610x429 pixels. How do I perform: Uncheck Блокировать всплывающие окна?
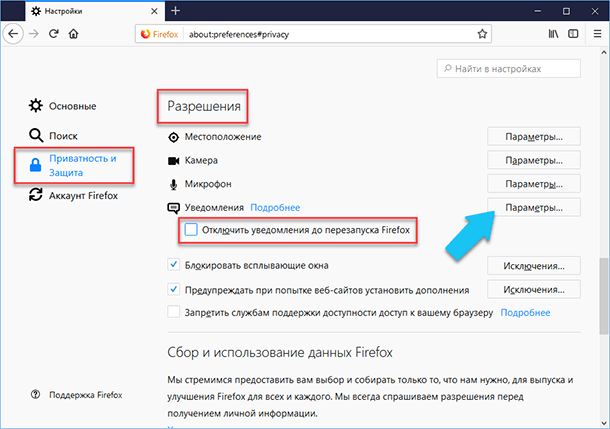click(174, 265)
